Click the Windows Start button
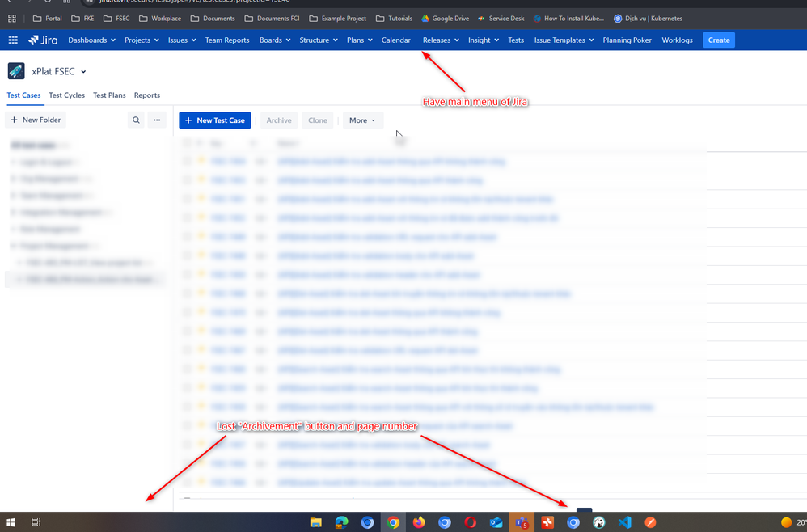 11,522
